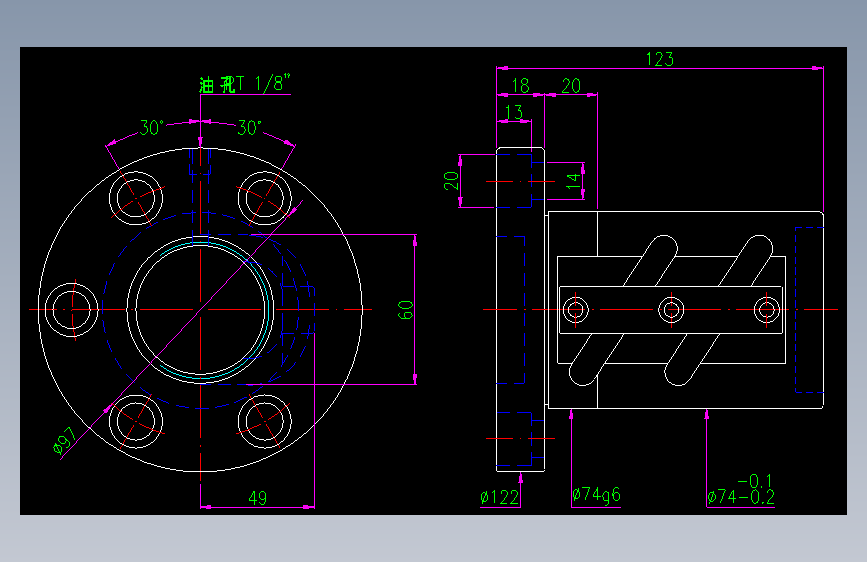Select the rotated 20 dimension beside 14
Image resolution: width=867 pixels, height=562 pixels.
pyautogui.click(x=451, y=180)
